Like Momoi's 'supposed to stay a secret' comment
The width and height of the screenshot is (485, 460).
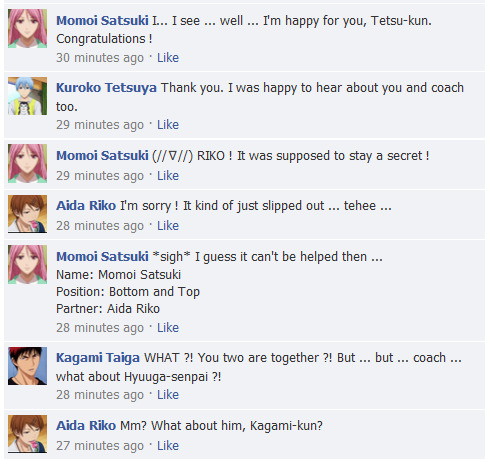coord(168,176)
